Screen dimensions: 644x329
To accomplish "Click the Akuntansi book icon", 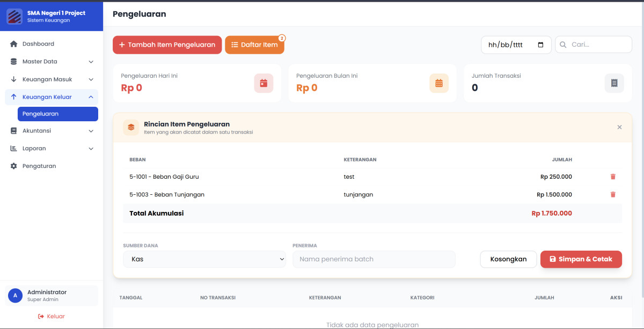I will tap(14, 131).
